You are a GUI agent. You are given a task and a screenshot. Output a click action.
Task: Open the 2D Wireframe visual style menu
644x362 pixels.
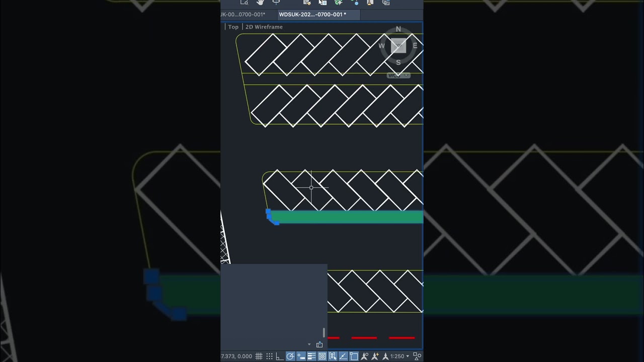[264, 27]
